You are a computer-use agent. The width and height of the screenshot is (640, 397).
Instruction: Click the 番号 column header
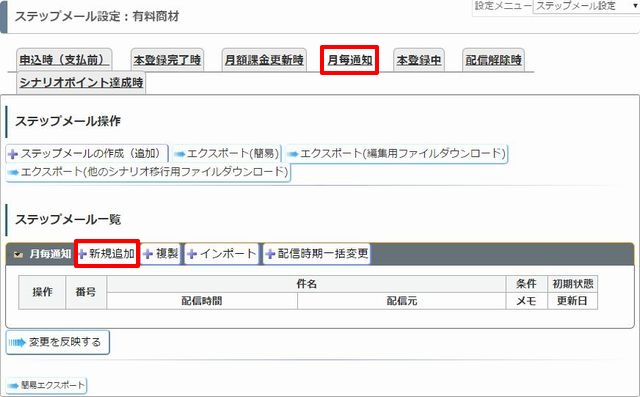[x=86, y=292]
